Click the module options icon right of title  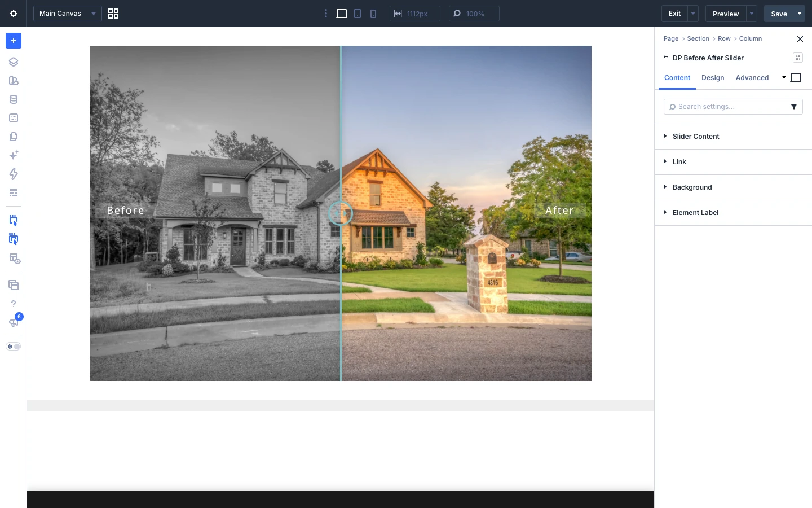(x=798, y=58)
